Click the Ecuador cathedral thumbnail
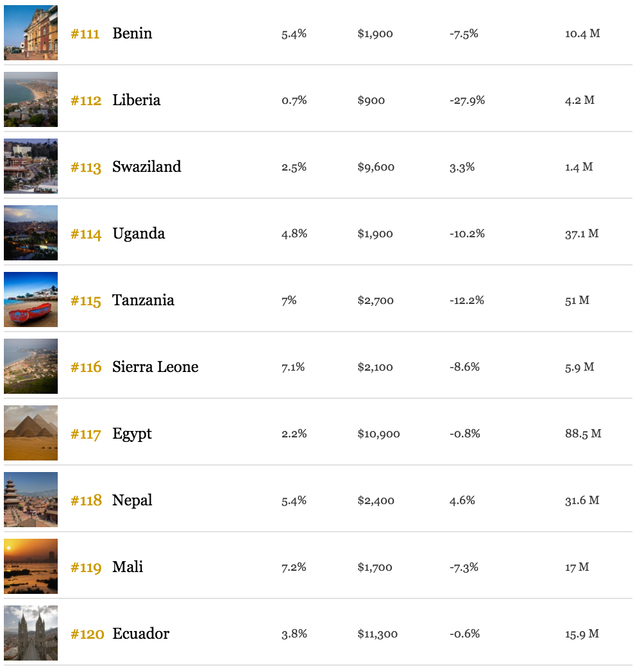 coord(31,633)
